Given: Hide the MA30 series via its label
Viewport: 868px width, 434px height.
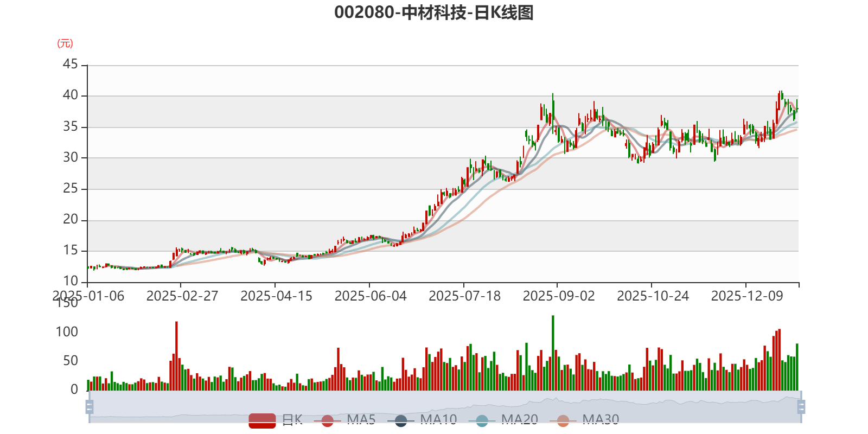Looking at the screenshot, I should coord(601,419).
